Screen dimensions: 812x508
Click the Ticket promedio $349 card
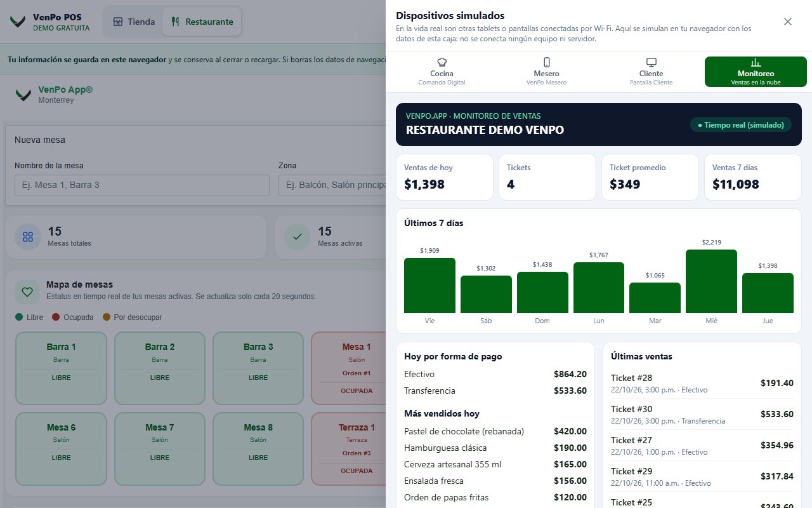point(650,177)
